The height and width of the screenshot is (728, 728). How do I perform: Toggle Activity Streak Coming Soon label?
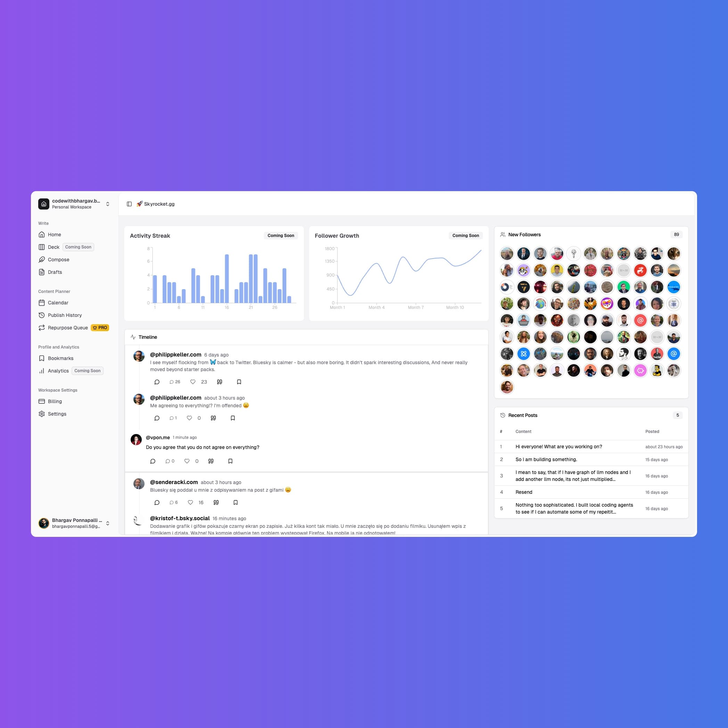281,235
